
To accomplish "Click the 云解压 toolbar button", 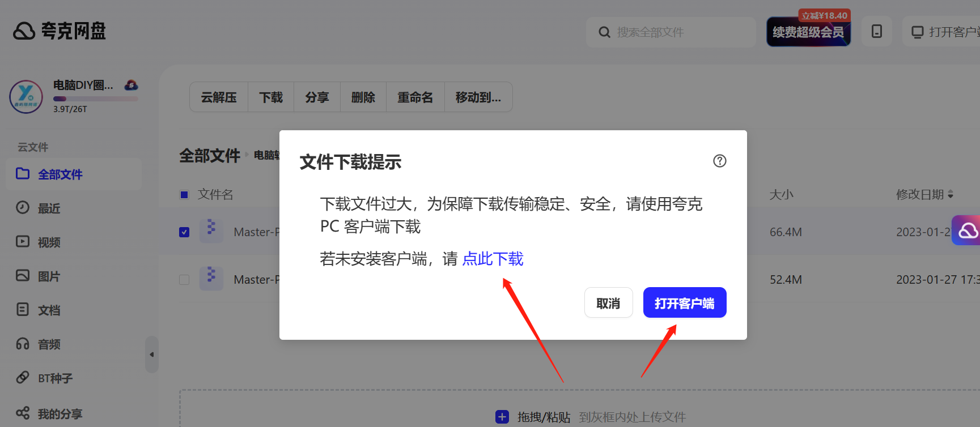I will [219, 97].
